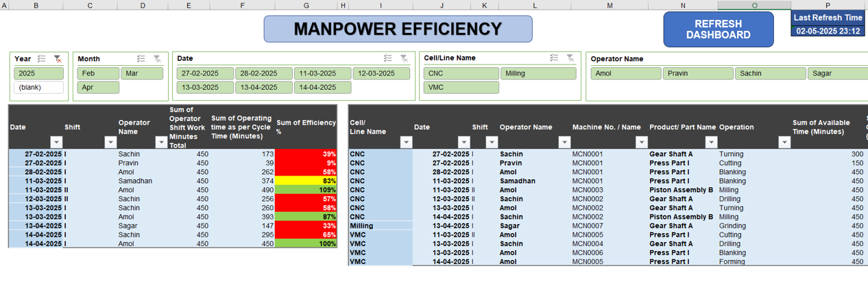Image resolution: width=868 pixels, height=286 pixels.
Task: Enable multi-select in the Month slicer
Action: [141, 60]
